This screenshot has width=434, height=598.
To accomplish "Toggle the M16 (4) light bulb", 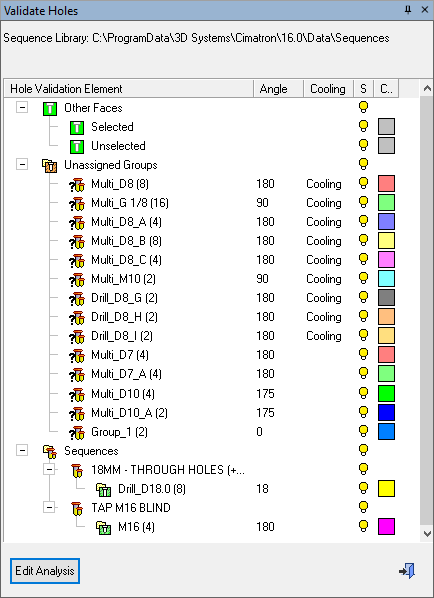I will click(364, 526).
